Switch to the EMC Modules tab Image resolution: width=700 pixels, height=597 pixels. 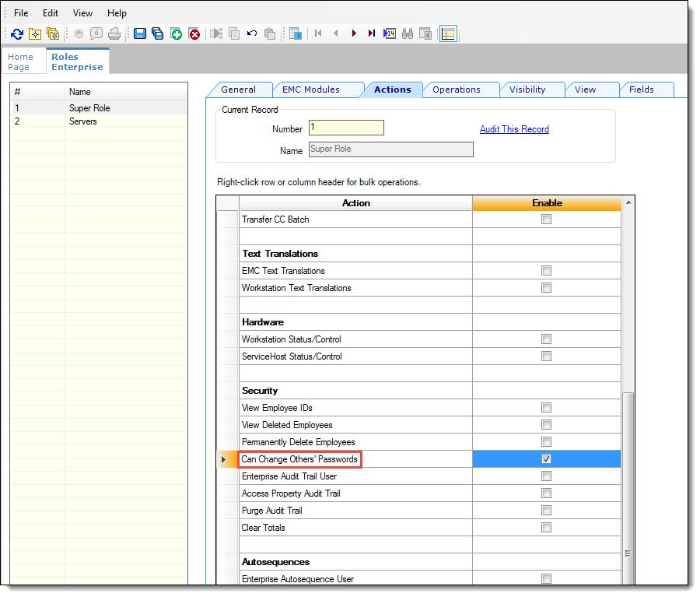[310, 90]
